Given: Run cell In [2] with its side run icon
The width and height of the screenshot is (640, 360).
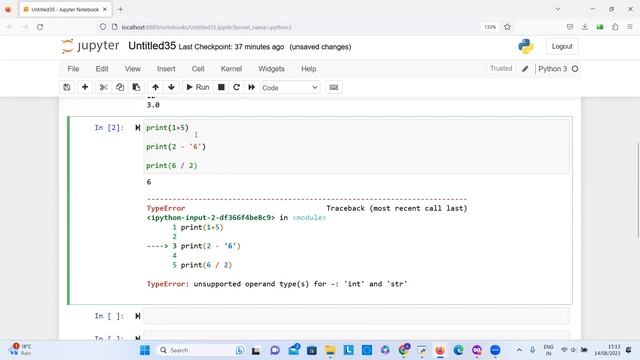Looking at the screenshot, I should click(138, 128).
